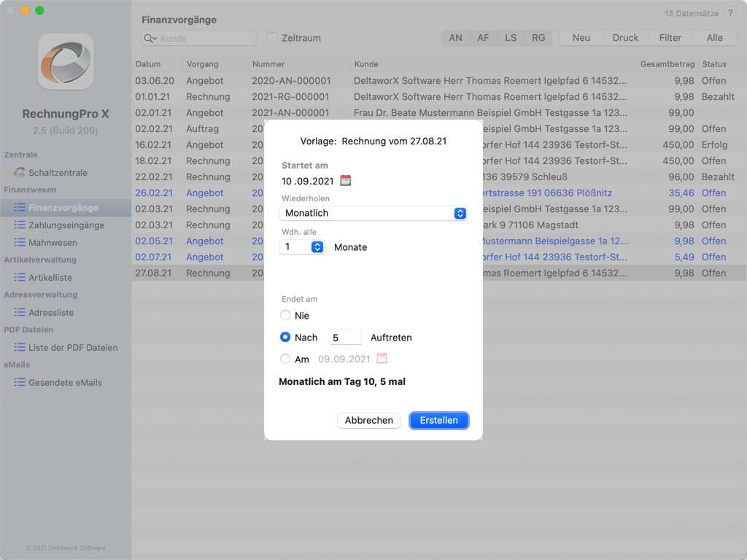Select the 'Nie' end option

[285, 316]
